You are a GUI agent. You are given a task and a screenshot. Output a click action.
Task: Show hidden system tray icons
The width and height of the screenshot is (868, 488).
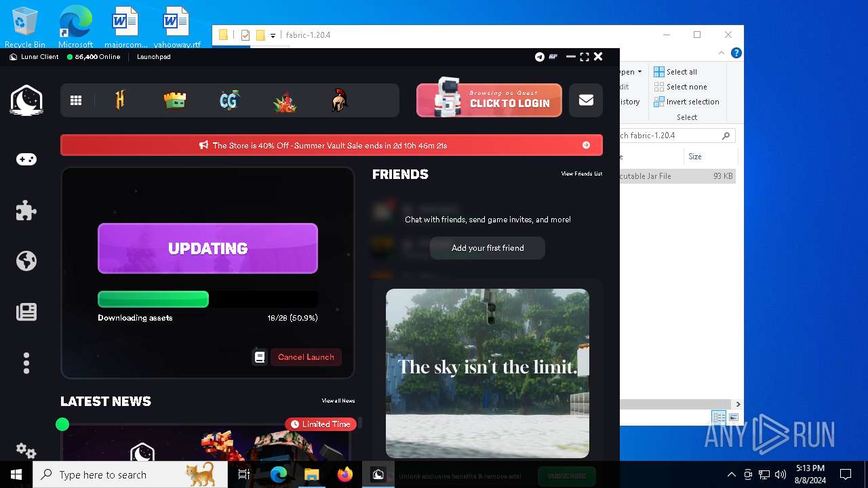(731, 474)
